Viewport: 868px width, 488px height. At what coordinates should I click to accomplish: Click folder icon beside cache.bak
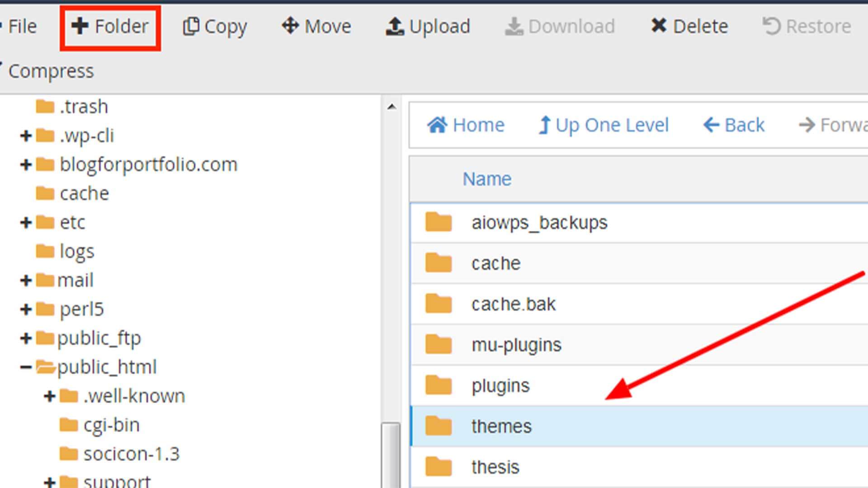[439, 303]
